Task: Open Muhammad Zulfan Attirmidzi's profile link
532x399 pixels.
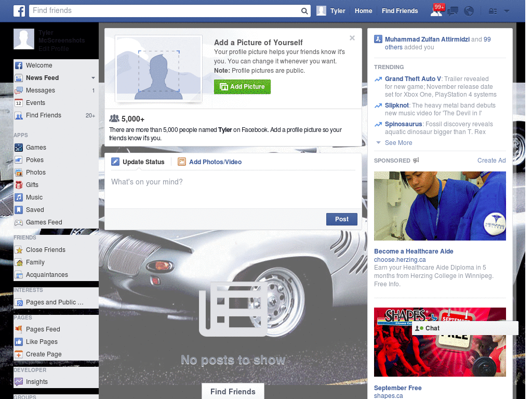Action: tap(427, 39)
